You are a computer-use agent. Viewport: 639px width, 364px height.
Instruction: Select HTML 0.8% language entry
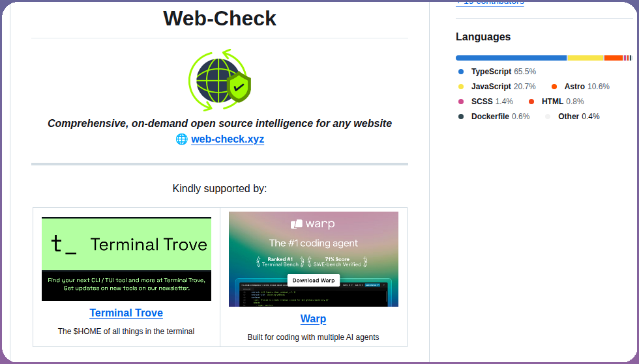coord(556,102)
